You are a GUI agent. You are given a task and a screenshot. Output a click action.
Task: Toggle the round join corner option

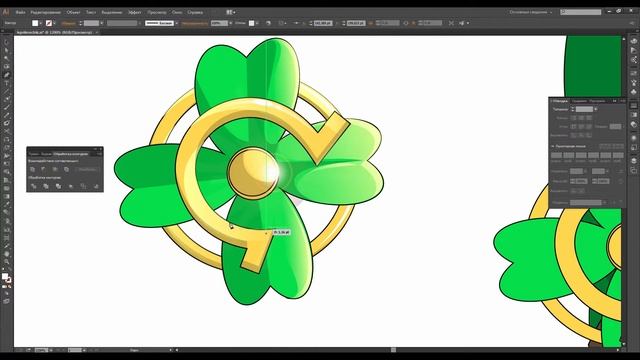click(581, 127)
